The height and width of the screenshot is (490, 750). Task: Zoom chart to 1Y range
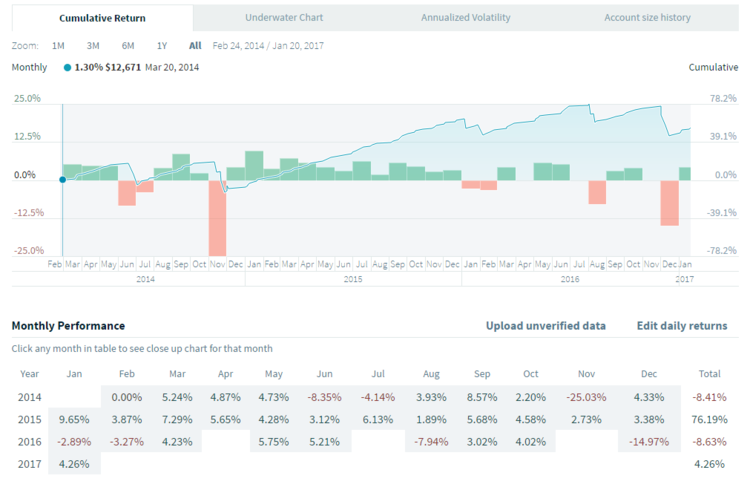click(x=162, y=46)
